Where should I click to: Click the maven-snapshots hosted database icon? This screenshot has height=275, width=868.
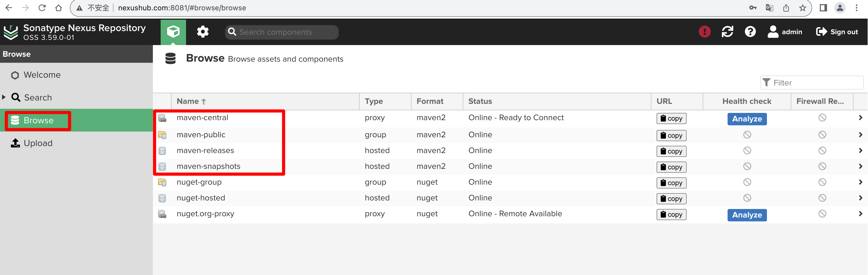(x=162, y=167)
